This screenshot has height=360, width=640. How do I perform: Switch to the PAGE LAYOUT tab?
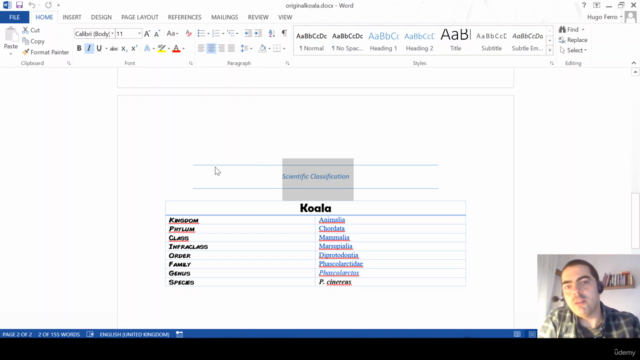click(x=140, y=17)
